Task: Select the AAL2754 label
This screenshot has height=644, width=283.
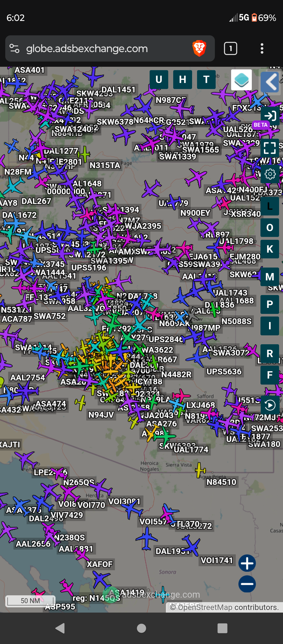Action: [28, 377]
